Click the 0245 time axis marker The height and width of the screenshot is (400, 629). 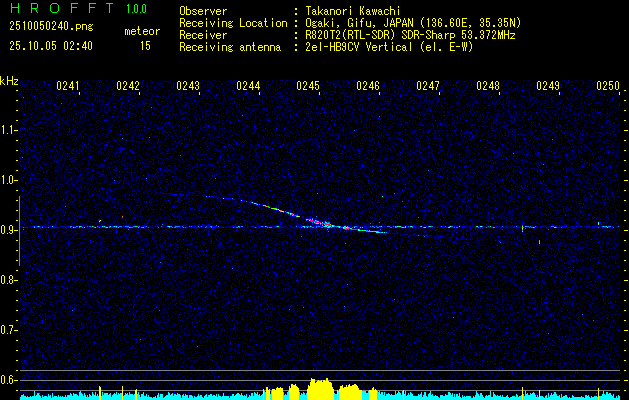(x=308, y=86)
